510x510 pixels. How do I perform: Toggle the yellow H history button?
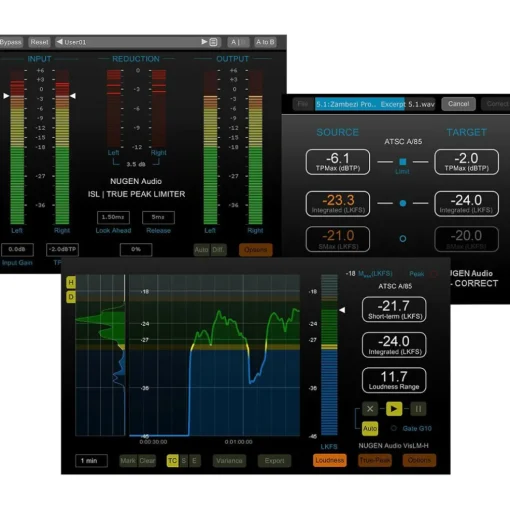[x=71, y=283]
